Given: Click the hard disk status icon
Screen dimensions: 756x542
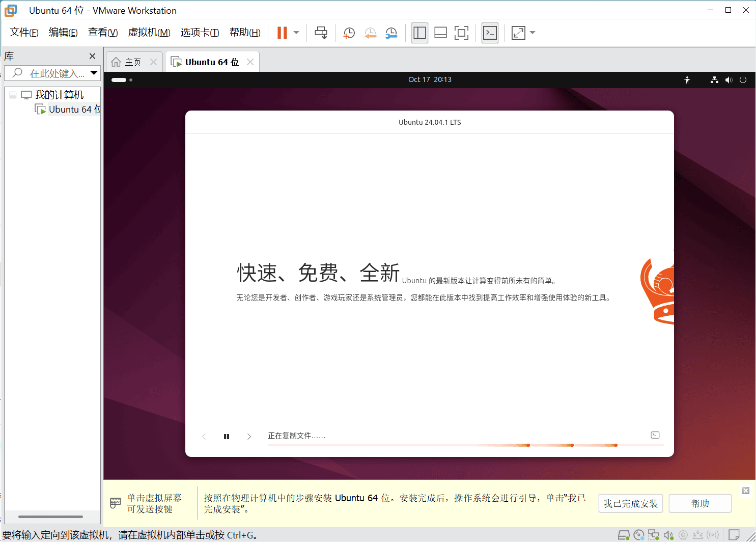Looking at the screenshot, I should (x=624, y=535).
